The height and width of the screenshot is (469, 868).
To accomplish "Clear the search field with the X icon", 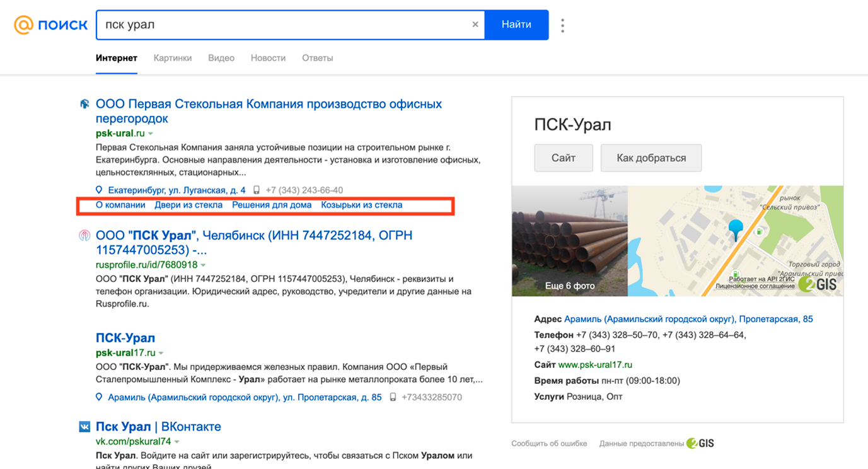I will point(475,25).
